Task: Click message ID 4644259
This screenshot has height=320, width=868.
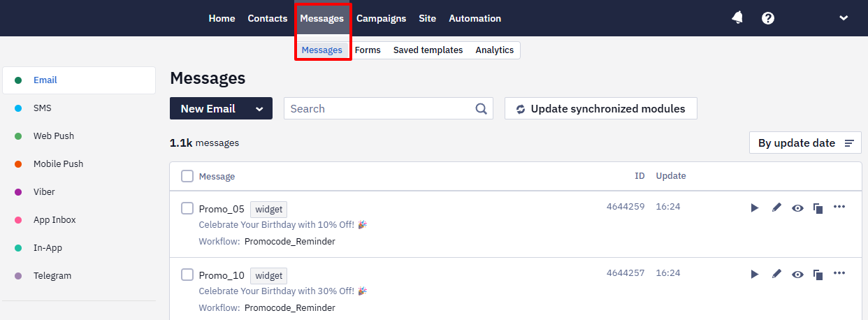Action: click(625, 207)
